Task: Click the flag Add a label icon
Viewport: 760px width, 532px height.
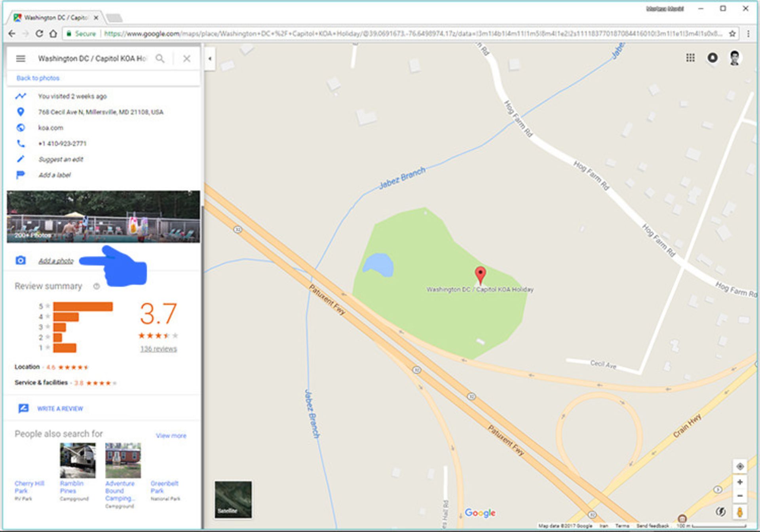Action: click(x=21, y=175)
